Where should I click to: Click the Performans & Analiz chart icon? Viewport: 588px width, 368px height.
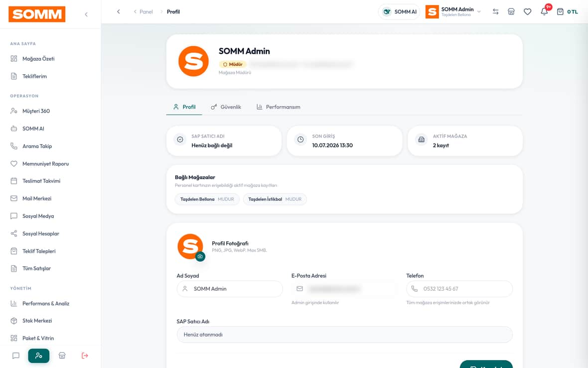pyautogui.click(x=14, y=304)
